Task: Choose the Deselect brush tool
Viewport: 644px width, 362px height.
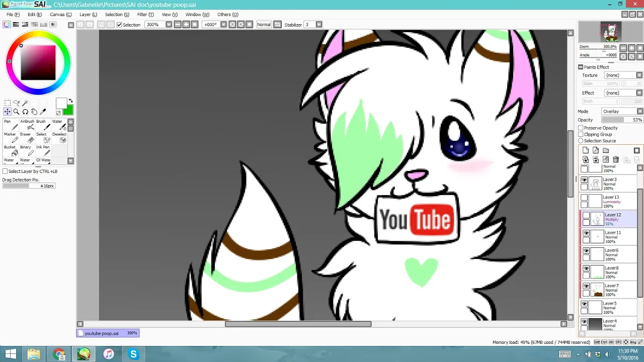Action: (59, 138)
